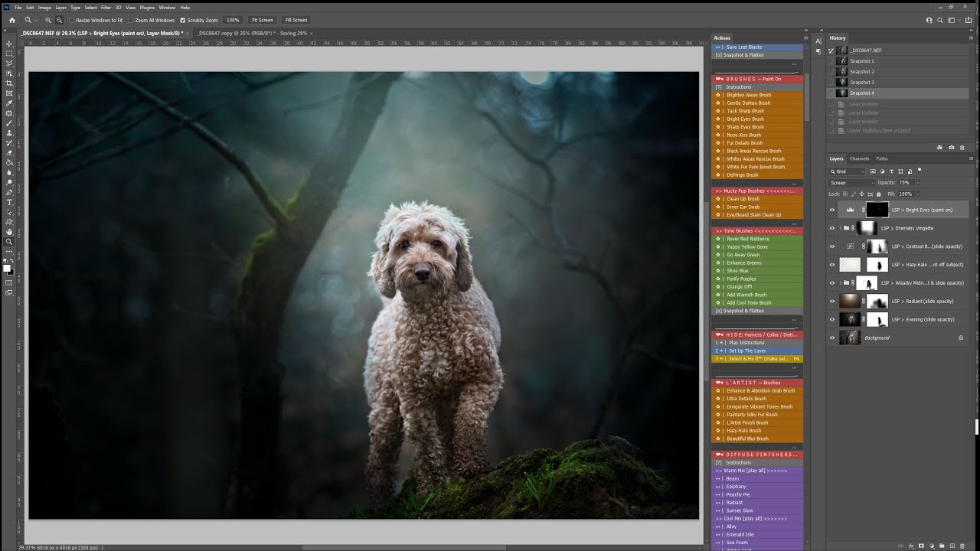Select the Rectangular Marquee tool
Screen dimensions: 980x551
(10, 54)
